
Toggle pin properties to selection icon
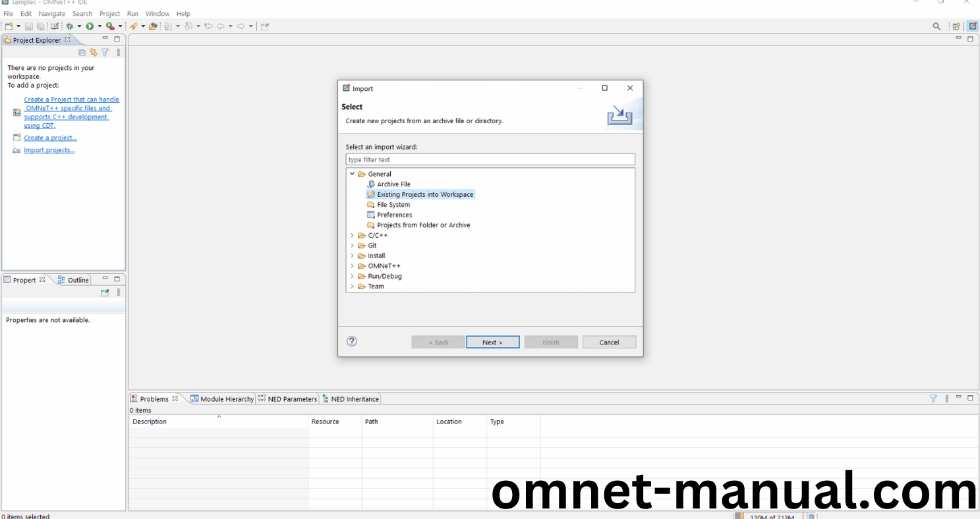[104, 292]
